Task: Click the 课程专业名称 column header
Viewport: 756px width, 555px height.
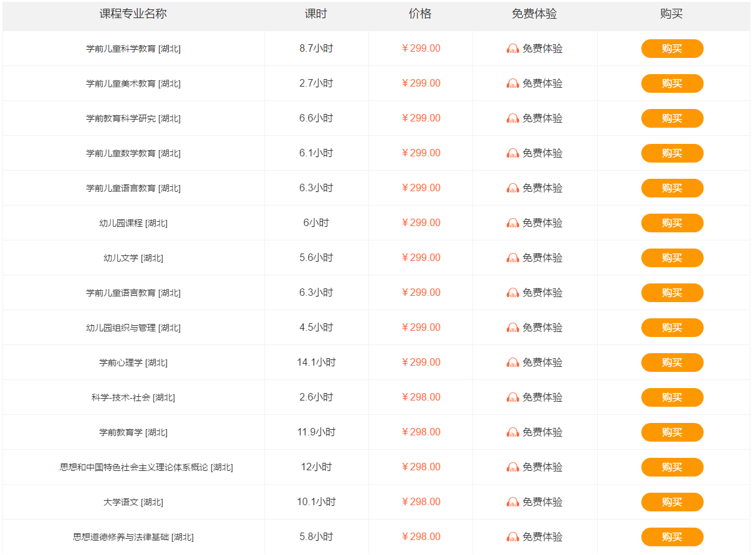Action: pos(133,14)
